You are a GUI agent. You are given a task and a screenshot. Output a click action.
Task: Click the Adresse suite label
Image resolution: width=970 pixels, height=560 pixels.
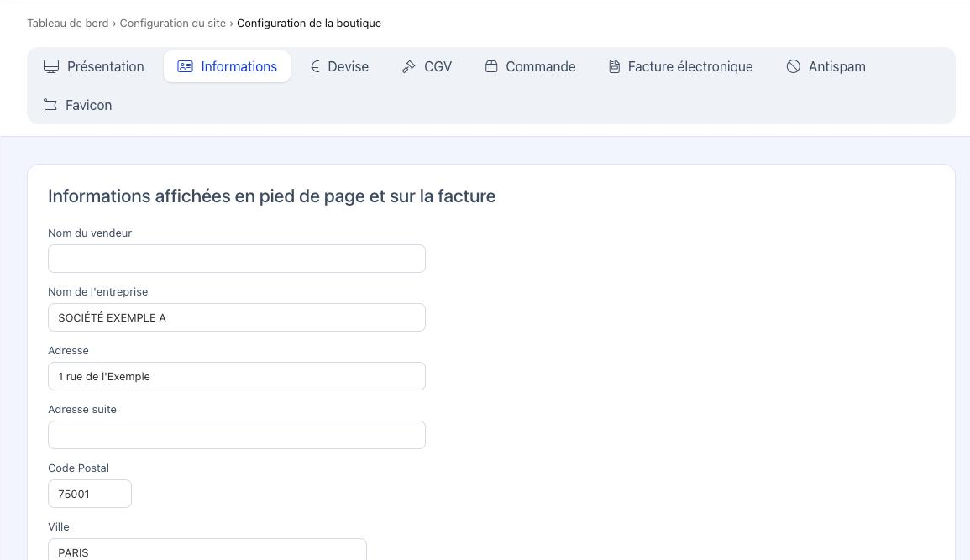(x=82, y=409)
